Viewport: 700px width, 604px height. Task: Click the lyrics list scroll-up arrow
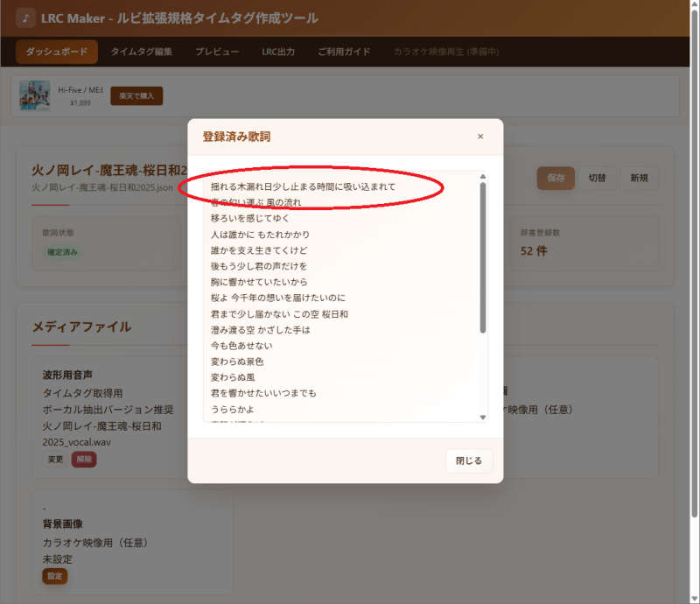[x=483, y=176]
